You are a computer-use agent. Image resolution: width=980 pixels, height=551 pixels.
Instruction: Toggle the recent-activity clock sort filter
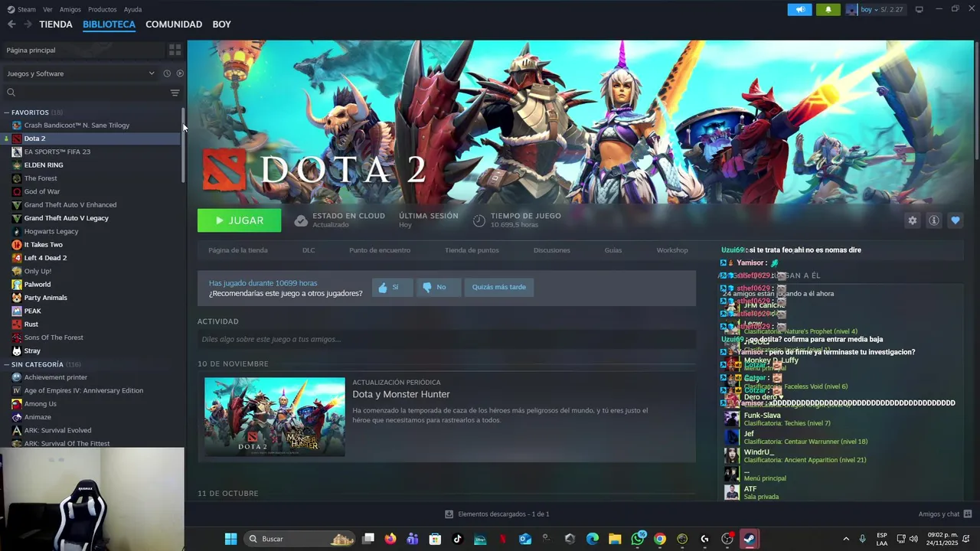click(x=167, y=73)
